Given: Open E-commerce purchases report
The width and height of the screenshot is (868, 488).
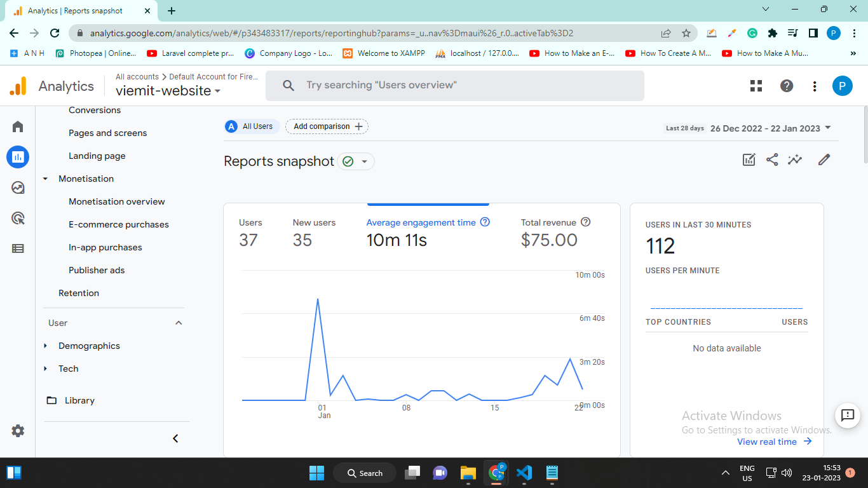Looking at the screenshot, I should tap(119, 224).
